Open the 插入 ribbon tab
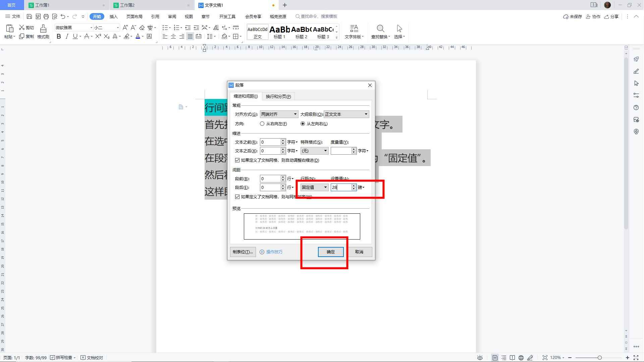The height and width of the screenshot is (362, 644). [x=114, y=16]
